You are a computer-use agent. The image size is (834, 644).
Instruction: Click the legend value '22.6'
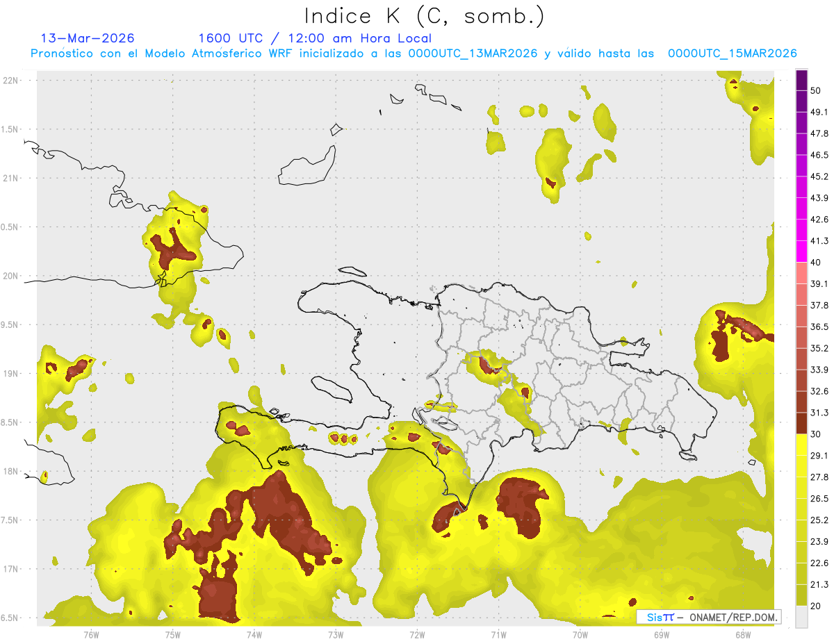819,563
